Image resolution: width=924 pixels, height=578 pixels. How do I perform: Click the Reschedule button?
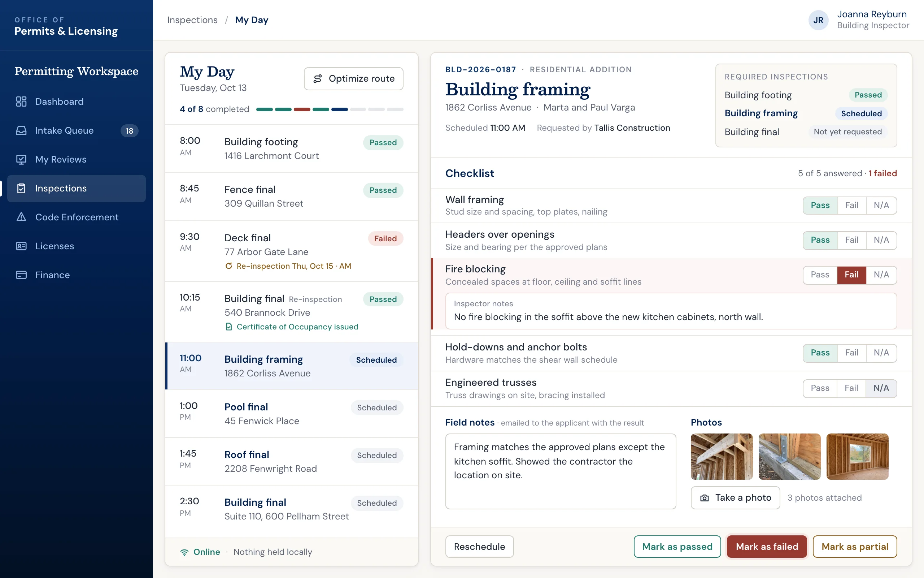click(x=479, y=547)
